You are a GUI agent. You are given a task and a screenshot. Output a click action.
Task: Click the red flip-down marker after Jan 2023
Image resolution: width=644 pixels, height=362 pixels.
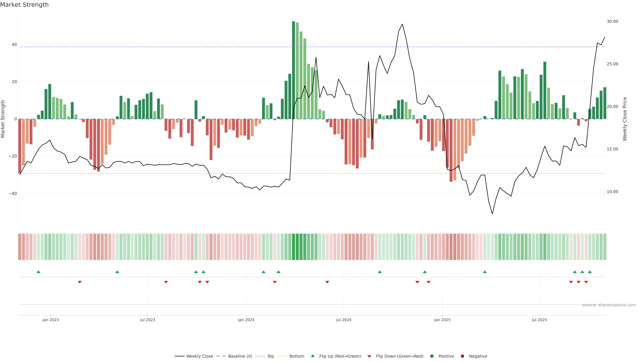pos(80,282)
